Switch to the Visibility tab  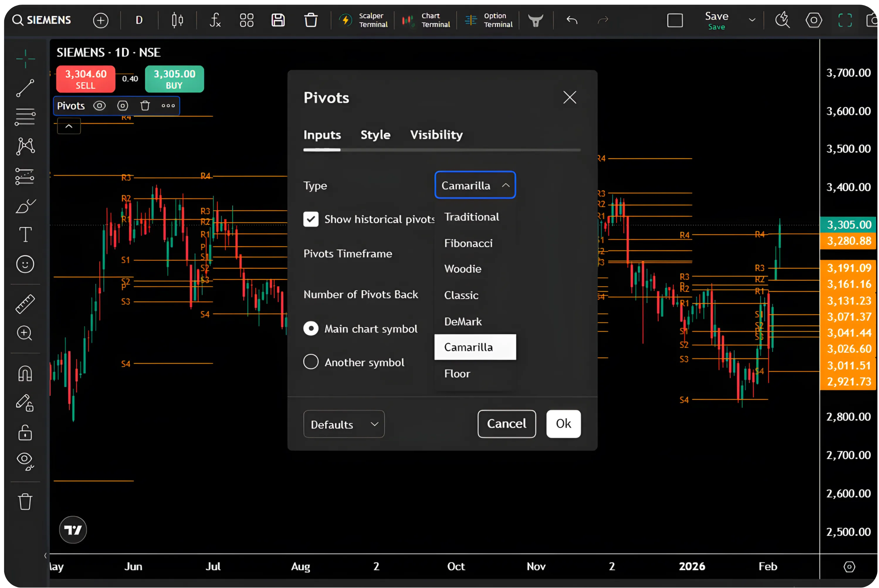point(436,135)
